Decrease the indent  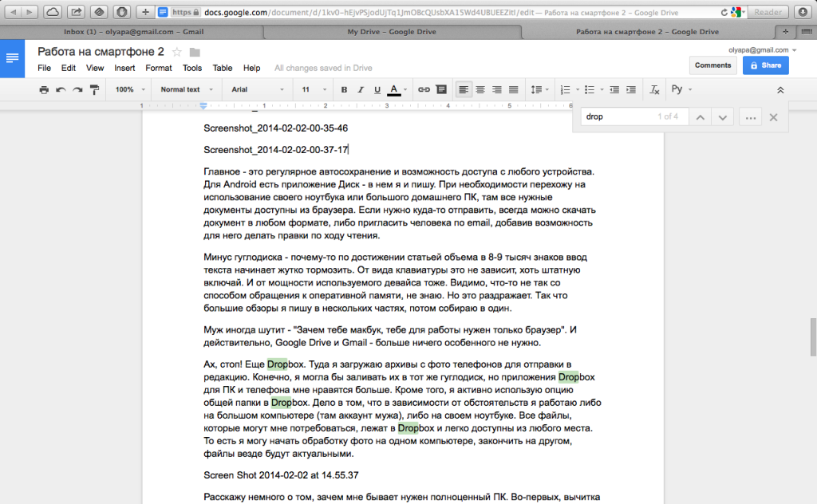click(x=614, y=89)
